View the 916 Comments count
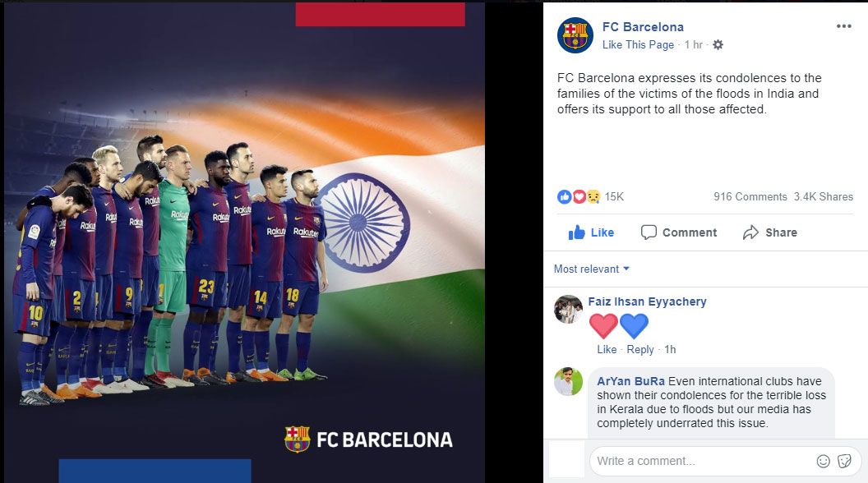868x483 pixels. (x=750, y=196)
